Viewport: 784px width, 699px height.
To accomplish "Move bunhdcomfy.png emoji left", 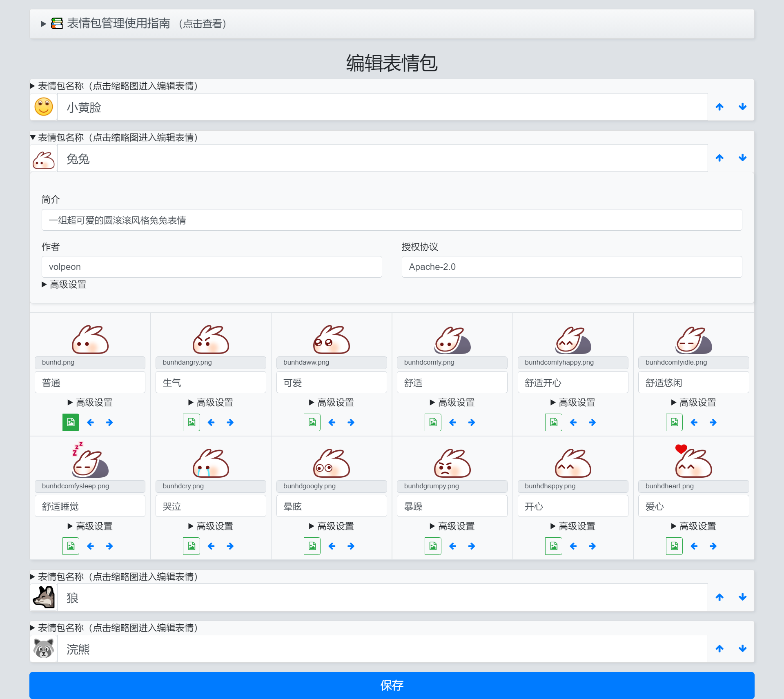I will pos(452,422).
